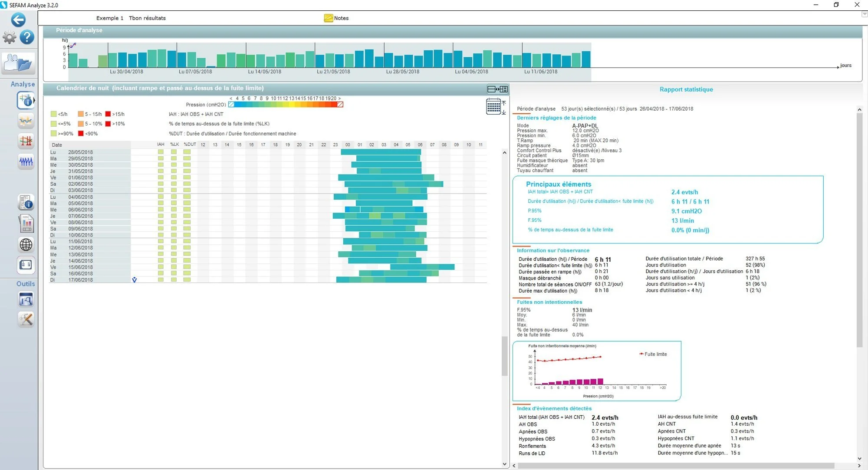Open the bar chart report icon
This screenshot has width=868, height=470.
26,223
